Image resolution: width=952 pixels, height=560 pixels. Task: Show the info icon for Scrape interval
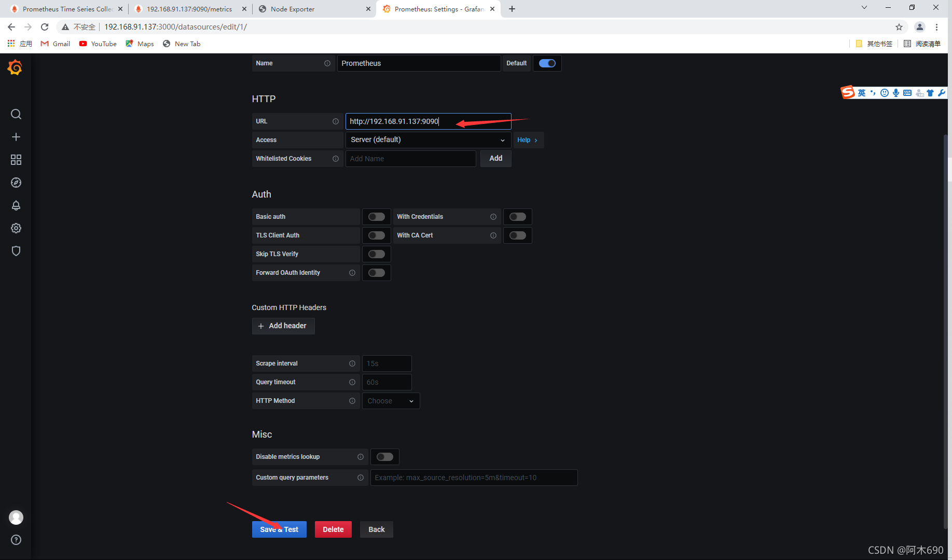click(352, 363)
